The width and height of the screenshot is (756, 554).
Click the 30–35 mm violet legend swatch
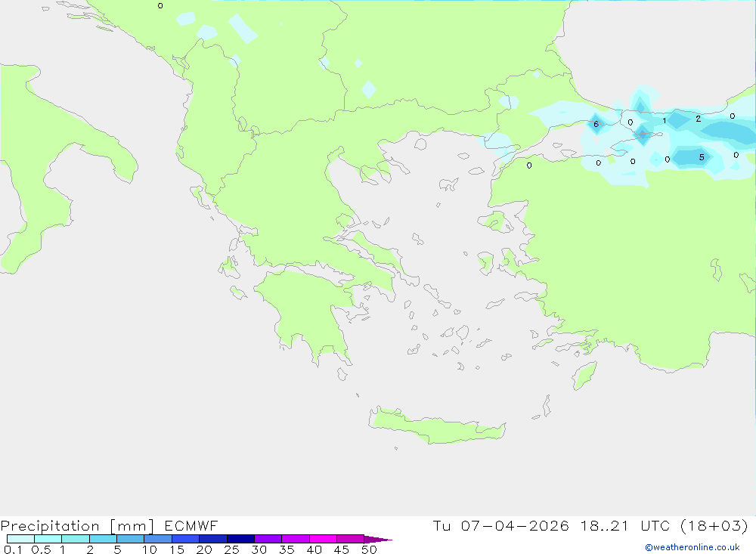coord(268,539)
